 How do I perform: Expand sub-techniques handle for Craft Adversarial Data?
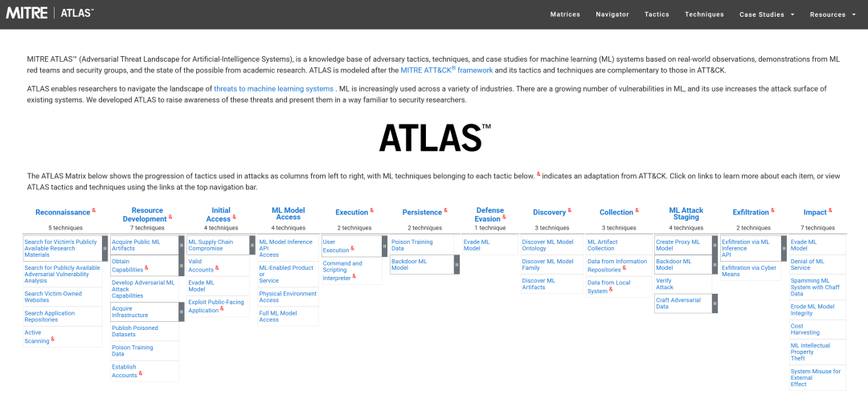coord(714,303)
